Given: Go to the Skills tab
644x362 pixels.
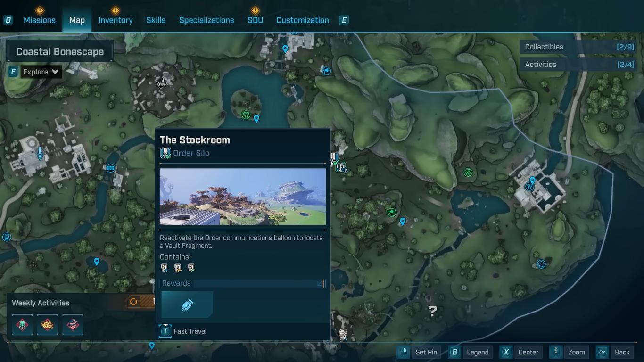Looking at the screenshot, I should click(x=156, y=20).
